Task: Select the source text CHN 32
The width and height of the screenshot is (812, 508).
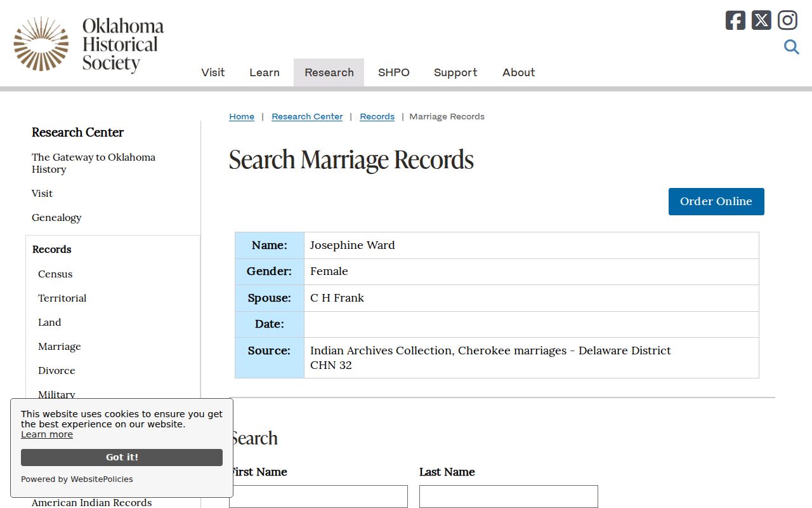Action: pos(331,365)
